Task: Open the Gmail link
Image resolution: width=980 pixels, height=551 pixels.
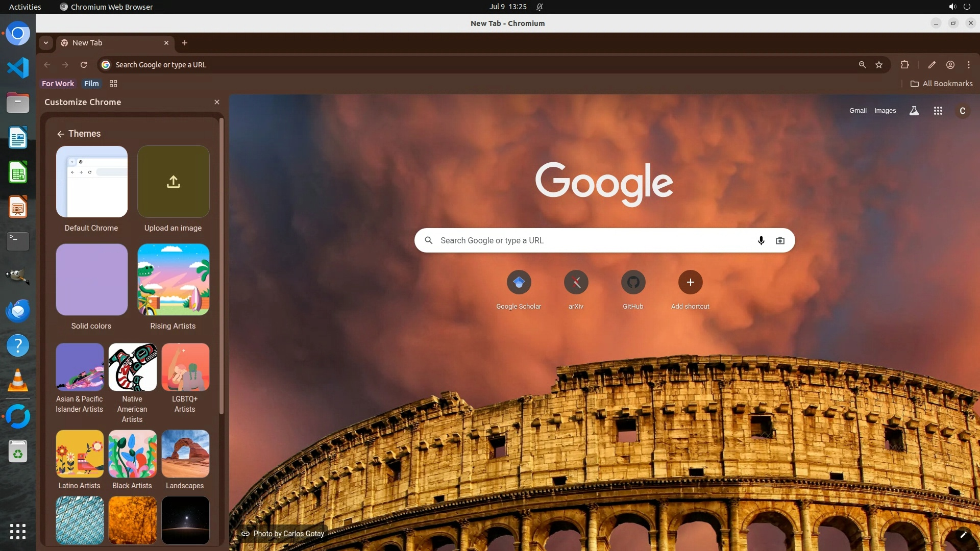Action: pos(857,111)
